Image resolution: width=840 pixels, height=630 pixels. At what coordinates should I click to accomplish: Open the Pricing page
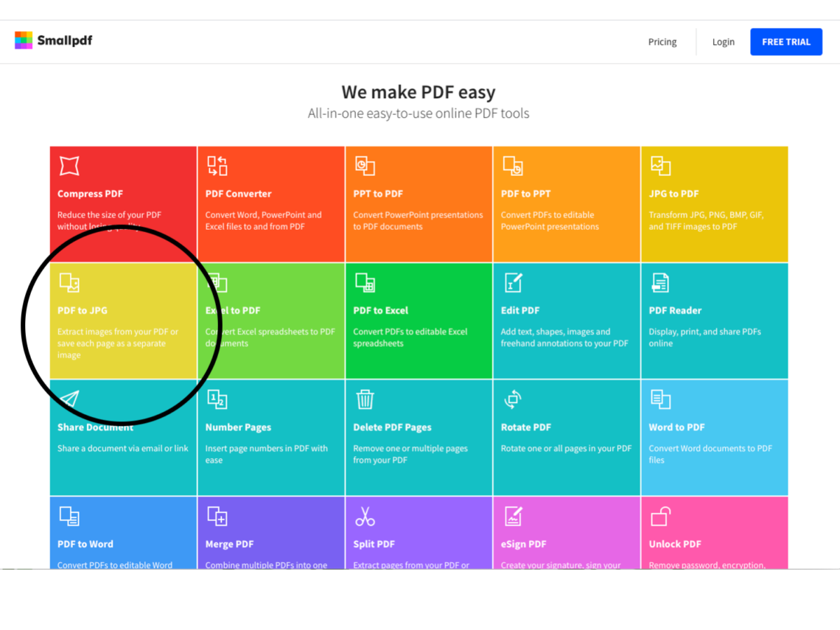click(662, 42)
